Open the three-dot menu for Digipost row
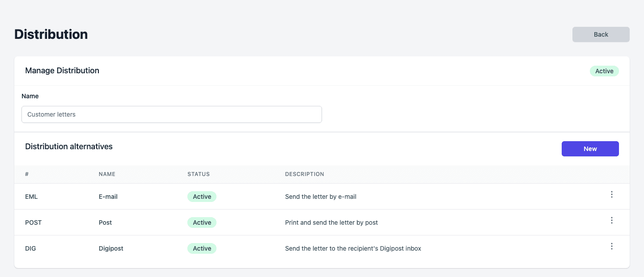Screen dimensions: 644x277 pos(611,246)
